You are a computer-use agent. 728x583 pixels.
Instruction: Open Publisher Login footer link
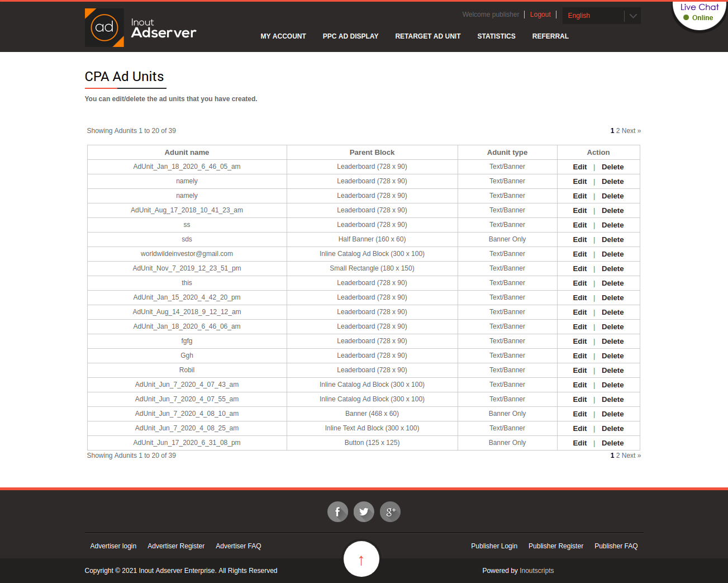tap(494, 546)
